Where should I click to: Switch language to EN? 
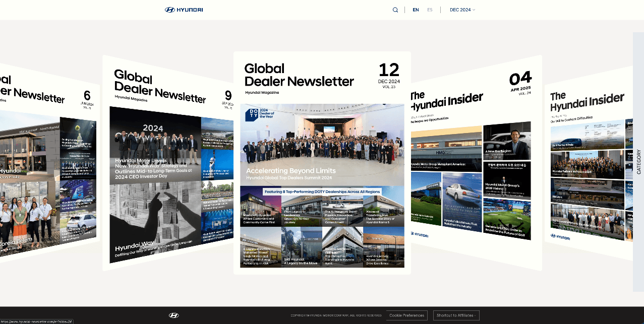tap(416, 10)
